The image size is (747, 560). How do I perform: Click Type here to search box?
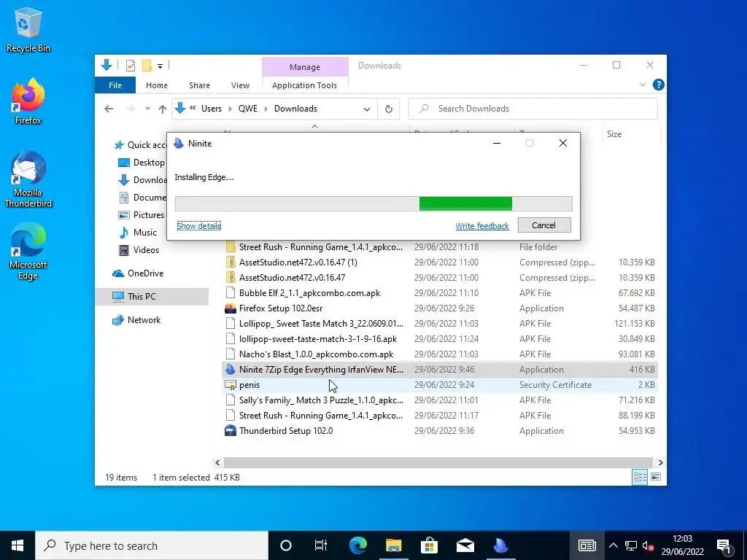(152, 545)
